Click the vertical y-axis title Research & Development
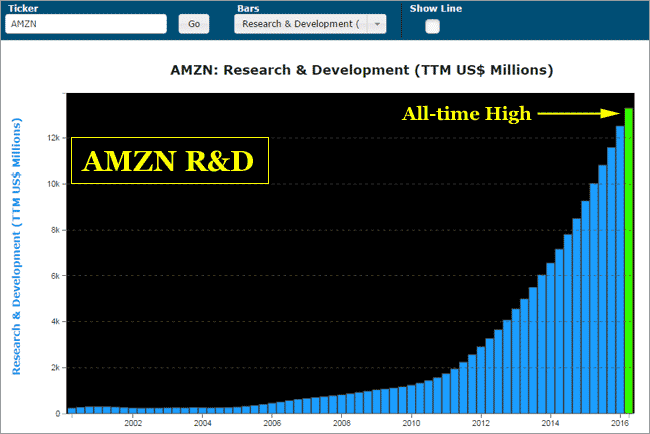Image resolution: width=650 pixels, height=434 pixels. click(17, 247)
